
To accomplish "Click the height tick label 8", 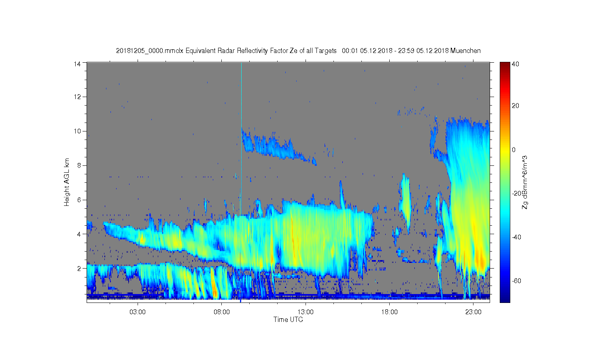I will click(79, 165).
